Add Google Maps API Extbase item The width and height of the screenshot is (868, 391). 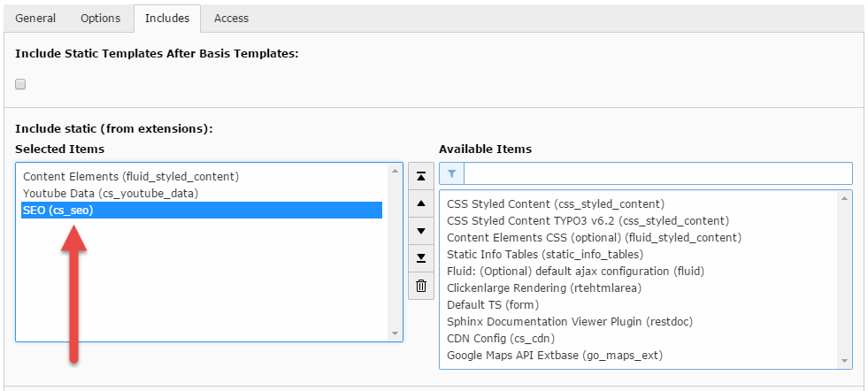pyautogui.click(x=555, y=355)
